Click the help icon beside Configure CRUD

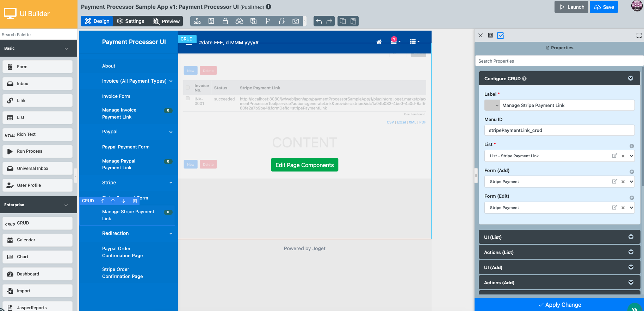click(524, 78)
